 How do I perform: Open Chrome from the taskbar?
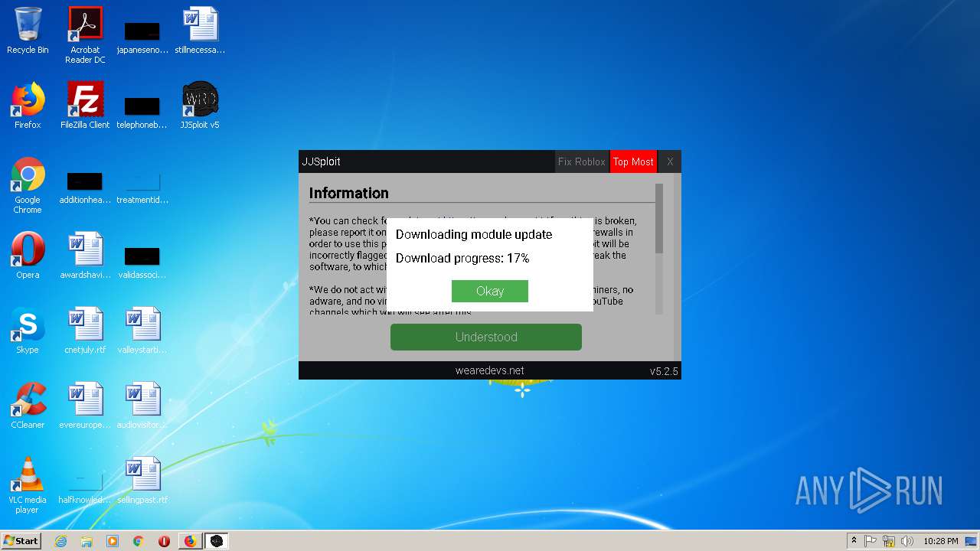point(139,541)
